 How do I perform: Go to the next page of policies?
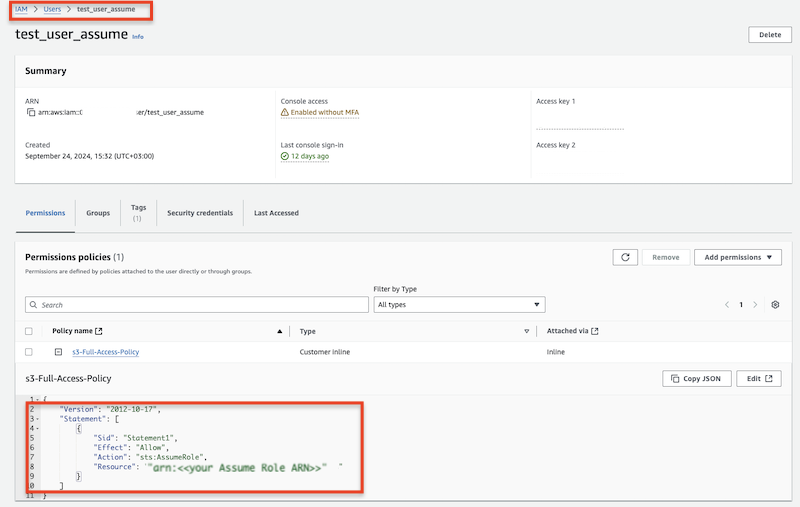coord(755,305)
